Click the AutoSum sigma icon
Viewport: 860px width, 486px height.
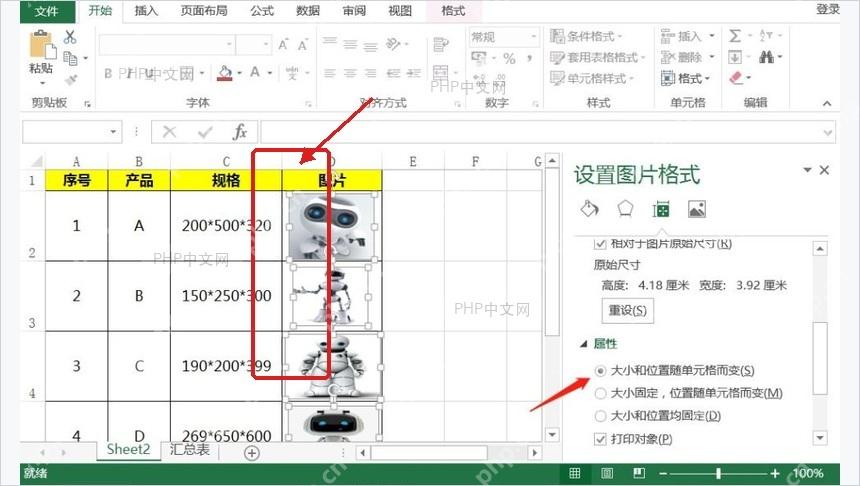coord(735,36)
